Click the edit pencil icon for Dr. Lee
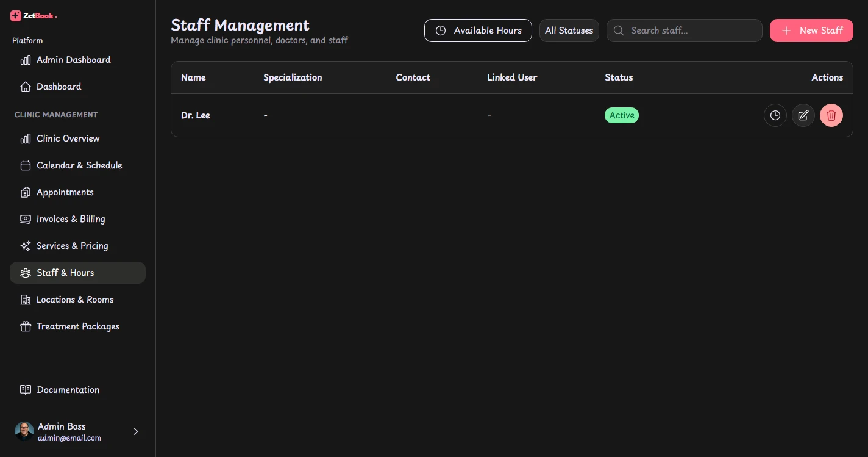The image size is (868, 457). 803,115
